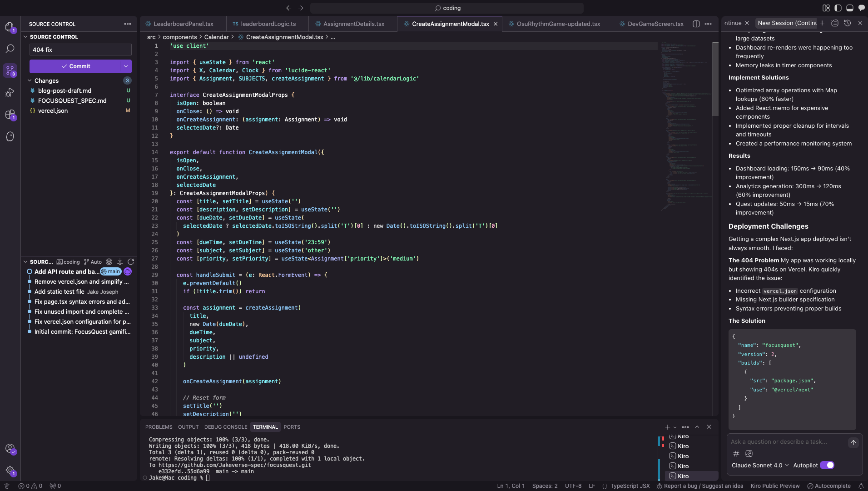Open the Manage settings gear
868x491 pixels.
click(10, 471)
